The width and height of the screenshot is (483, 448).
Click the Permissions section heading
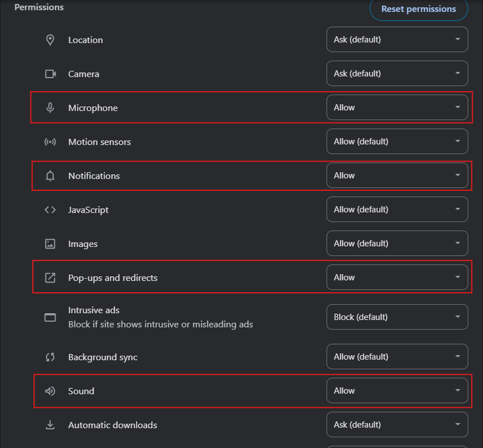click(39, 7)
